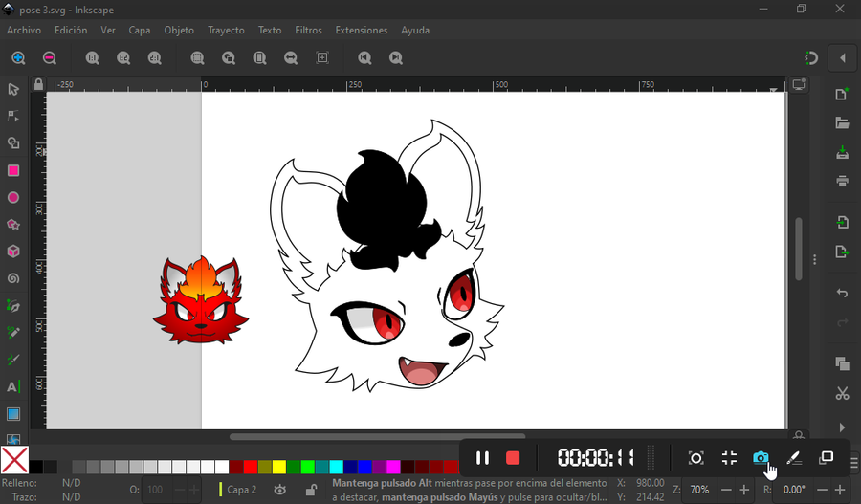Image resolution: width=861 pixels, height=504 pixels.
Task: Click the zoom percentage field showing 70%
Action: pyautogui.click(x=699, y=490)
